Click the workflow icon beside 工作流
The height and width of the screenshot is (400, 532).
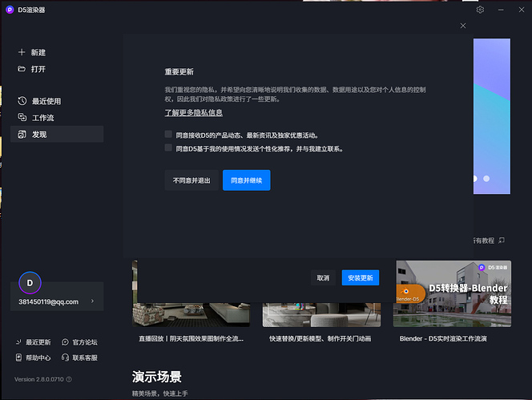pyautogui.click(x=22, y=118)
